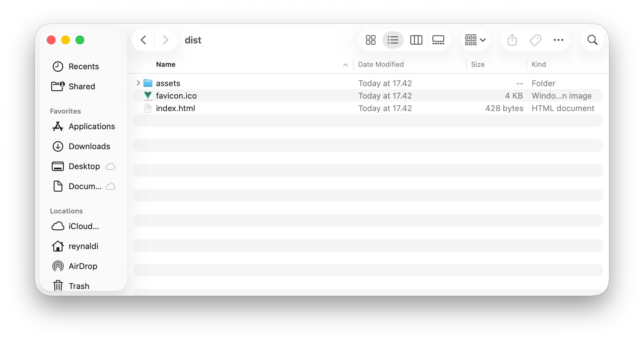The width and height of the screenshot is (644, 342).
Task: Click the forward navigation button
Action: click(165, 40)
